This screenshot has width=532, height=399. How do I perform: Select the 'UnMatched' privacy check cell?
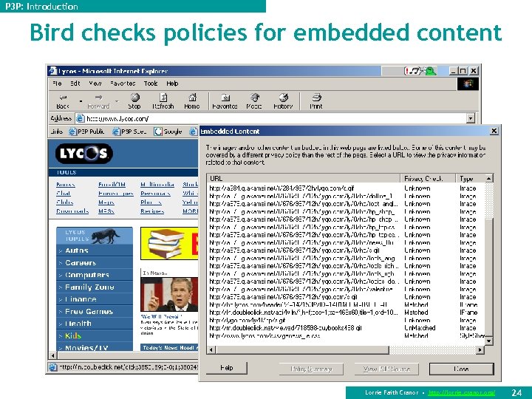point(420,328)
